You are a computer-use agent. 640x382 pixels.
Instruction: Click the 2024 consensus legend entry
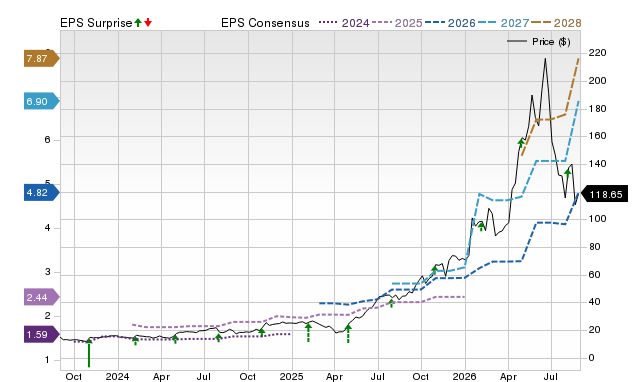pos(344,23)
